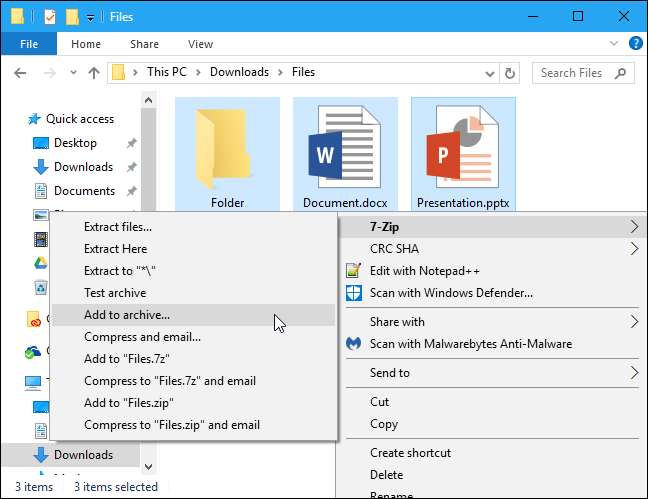Expand the ribbon using the chevron arrow
648x499 pixels.
(x=614, y=44)
